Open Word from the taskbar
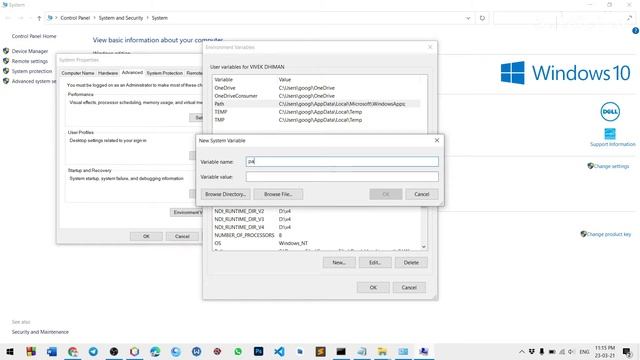The image size is (640, 360). click(x=51, y=351)
